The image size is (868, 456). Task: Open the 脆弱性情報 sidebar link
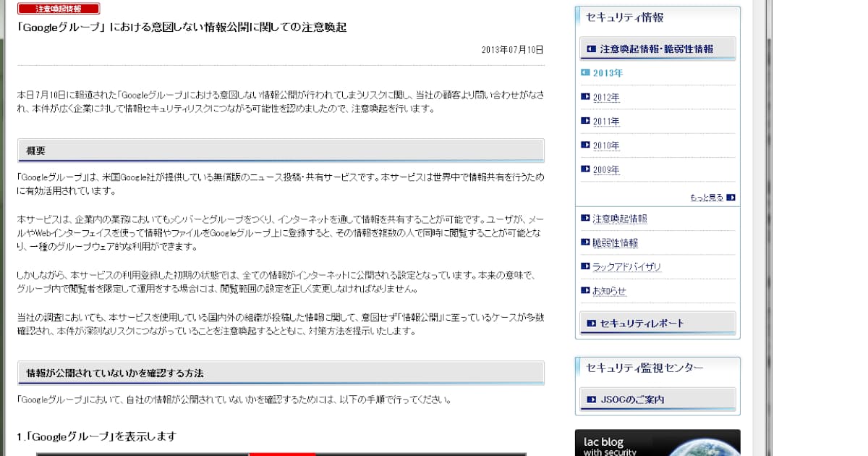pos(615,243)
